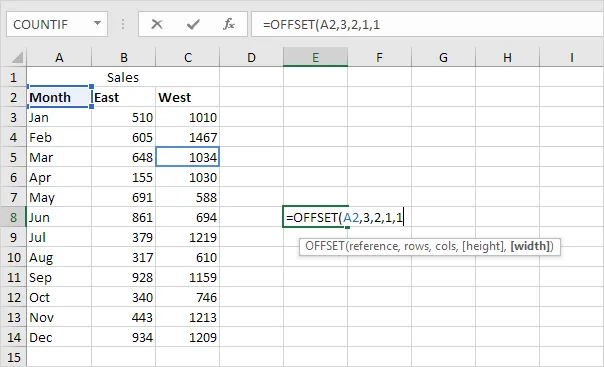Click the Select All corner triangle
The height and width of the screenshot is (367, 604).
17,57
